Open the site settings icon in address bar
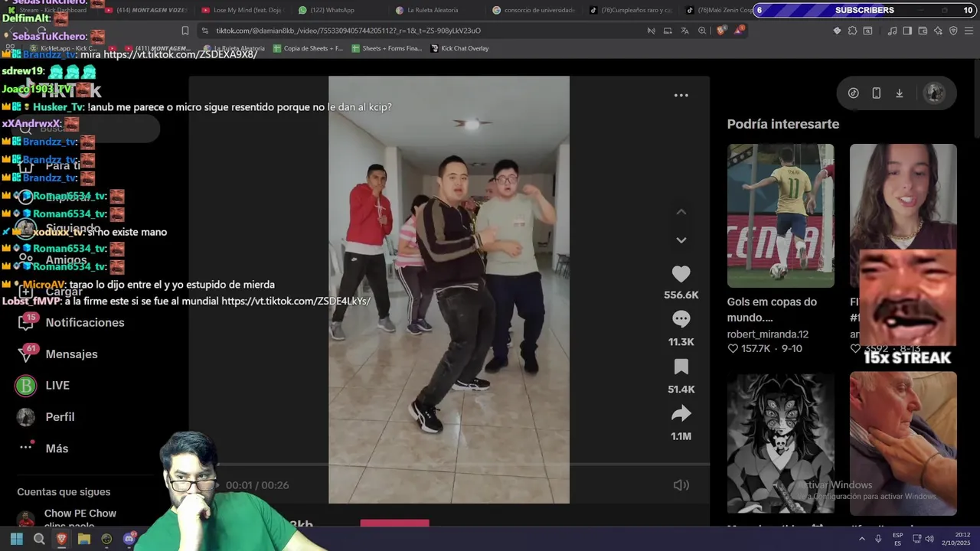 (x=204, y=31)
